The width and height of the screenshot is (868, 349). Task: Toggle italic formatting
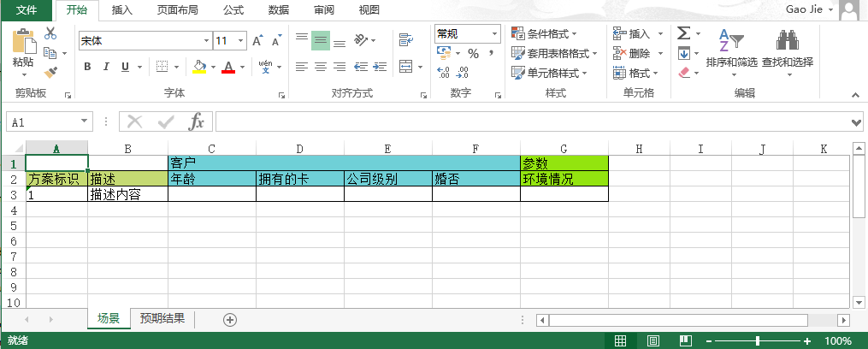[106, 67]
